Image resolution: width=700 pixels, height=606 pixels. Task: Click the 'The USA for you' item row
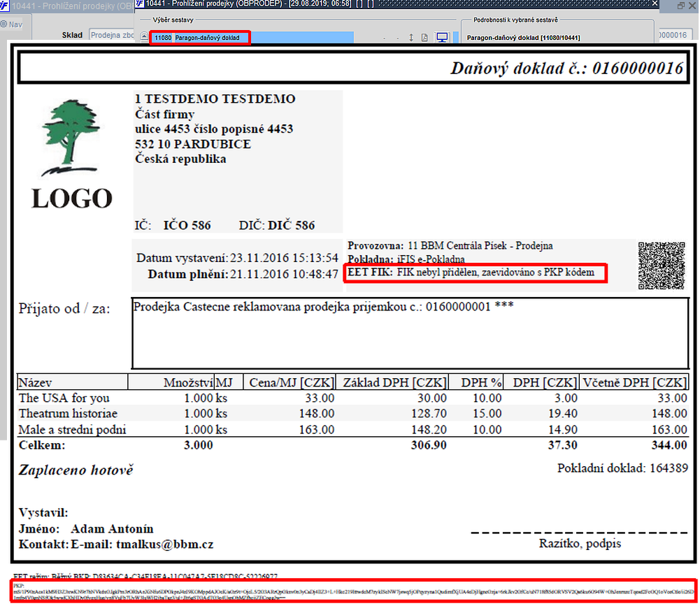(x=352, y=398)
